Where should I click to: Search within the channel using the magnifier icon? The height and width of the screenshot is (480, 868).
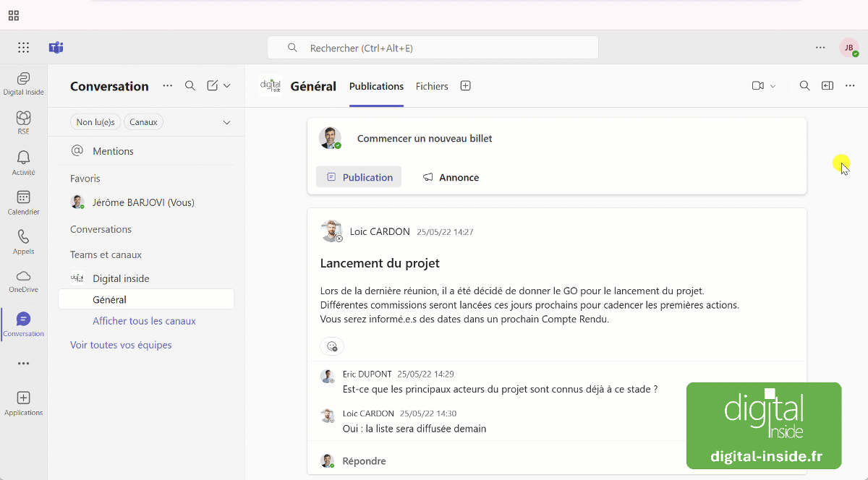pos(804,85)
